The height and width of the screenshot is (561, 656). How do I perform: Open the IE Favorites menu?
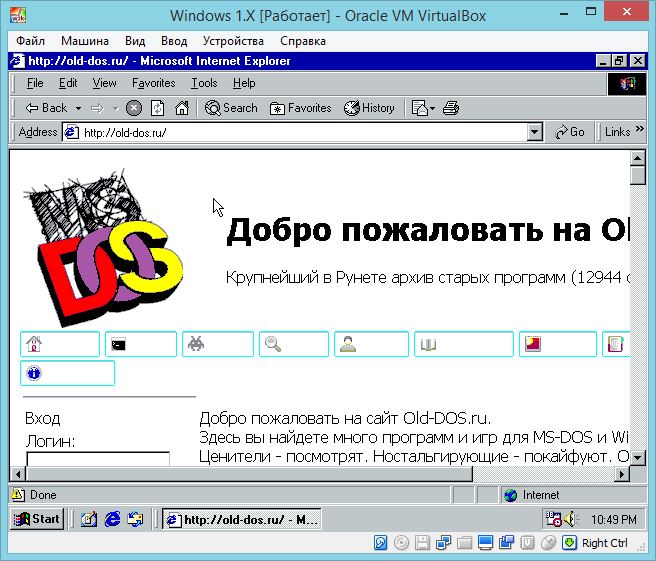(x=154, y=83)
